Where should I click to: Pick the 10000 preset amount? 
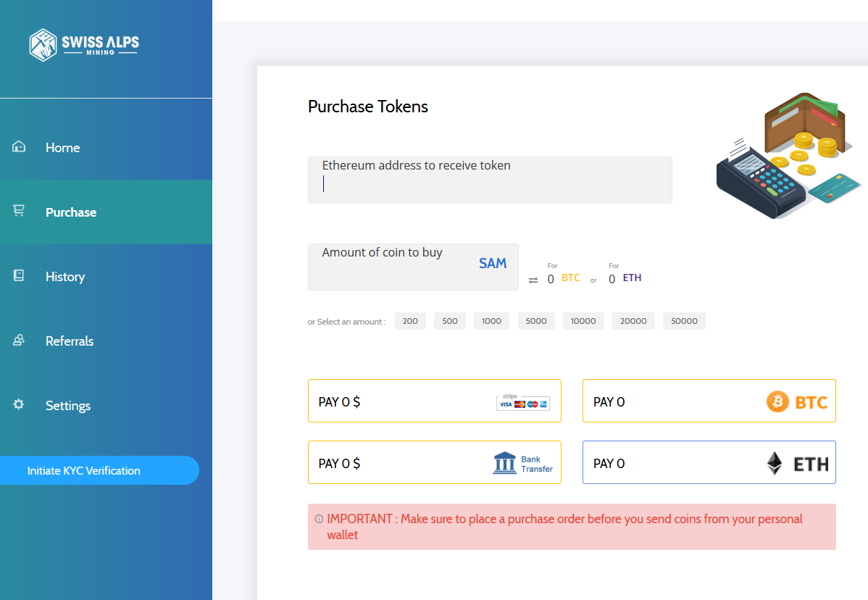coord(583,321)
